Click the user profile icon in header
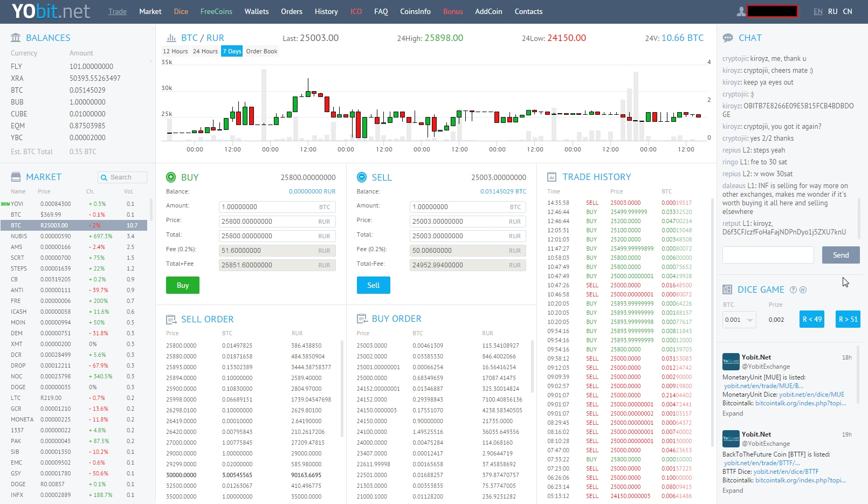Screen dimensions: 868x504 click(741, 11)
